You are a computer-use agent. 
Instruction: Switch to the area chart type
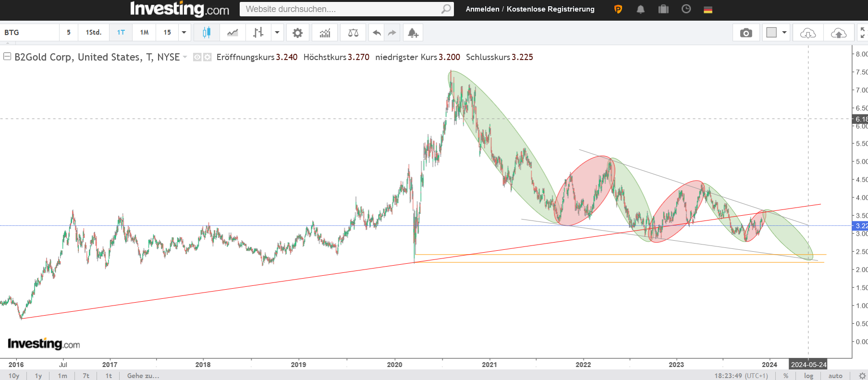tap(232, 33)
